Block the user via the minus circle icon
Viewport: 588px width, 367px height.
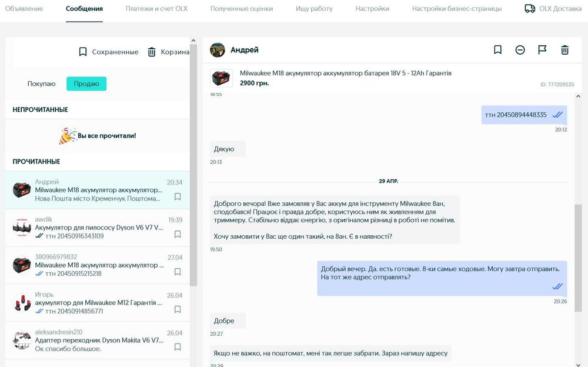(520, 49)
